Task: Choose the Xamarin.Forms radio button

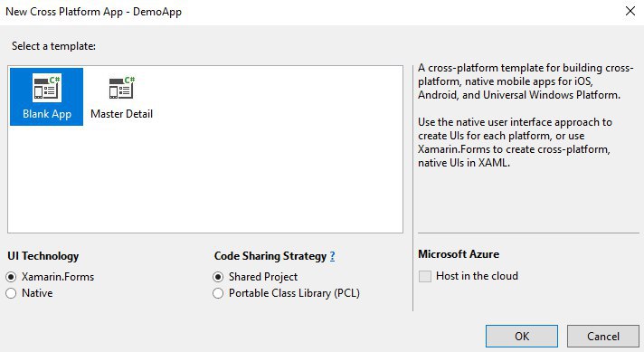Action: coord(11,277)
